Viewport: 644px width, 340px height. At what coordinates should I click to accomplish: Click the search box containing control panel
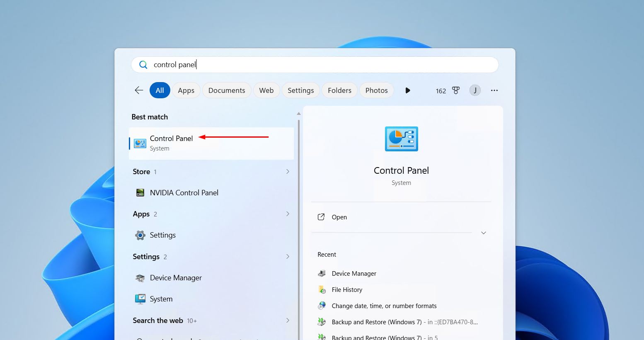click(x=315, y=65)
